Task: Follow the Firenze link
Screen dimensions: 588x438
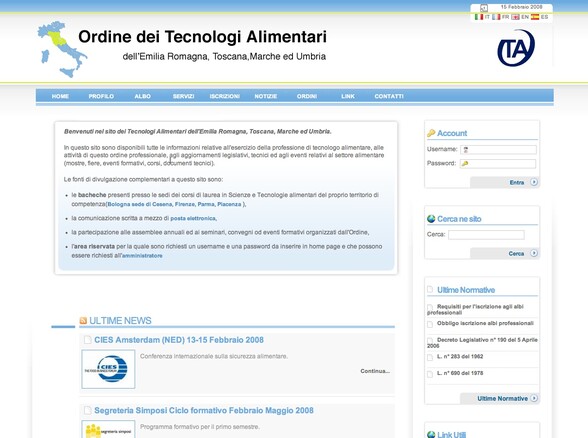Action: pos(185,204)
